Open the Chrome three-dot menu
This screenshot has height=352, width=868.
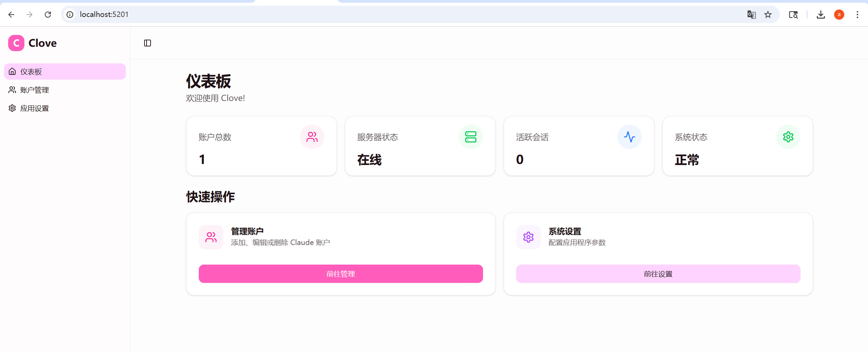(x=857, y=15)
